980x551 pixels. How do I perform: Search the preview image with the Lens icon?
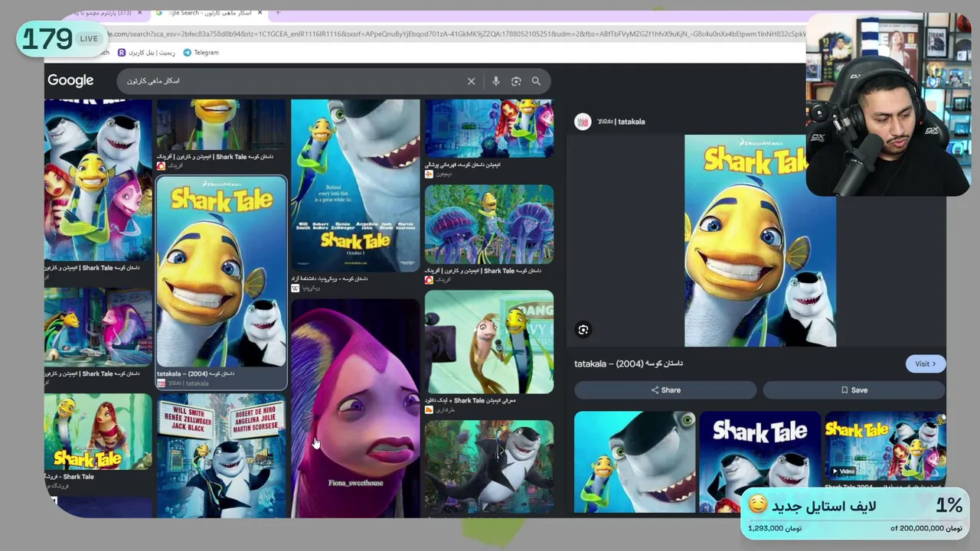[x=583, y=330]
